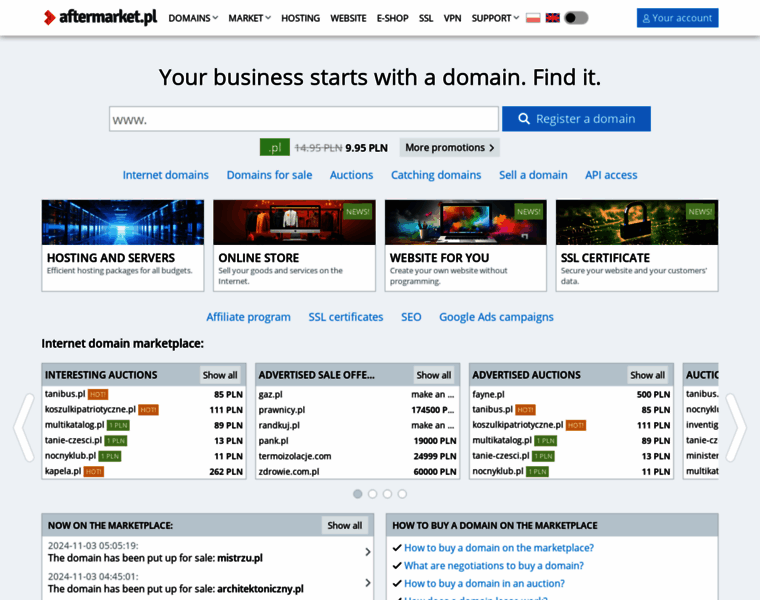The height and width of the screenshot is (600, 760).
Task: Click the right carousel arrow
Action: tap(735, 426)
